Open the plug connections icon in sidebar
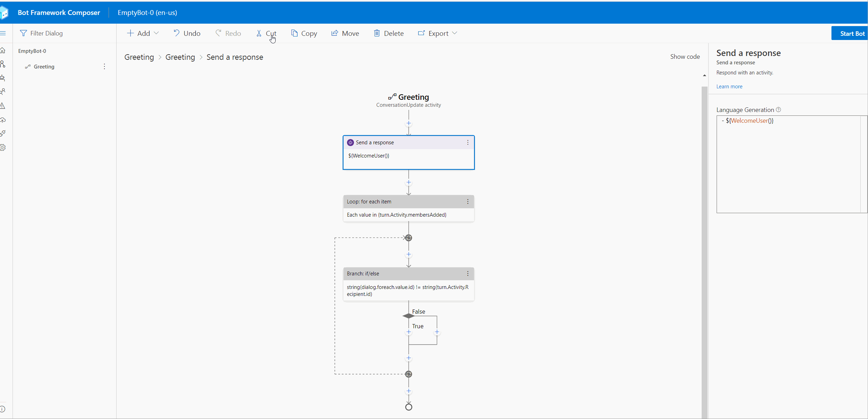Screen dimensions: 868x419 click(x=3, y=134)
